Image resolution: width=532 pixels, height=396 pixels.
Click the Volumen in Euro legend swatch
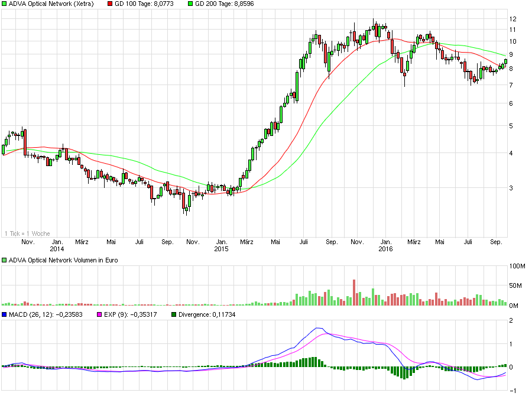pyautogui.click(x=4, y=260)
